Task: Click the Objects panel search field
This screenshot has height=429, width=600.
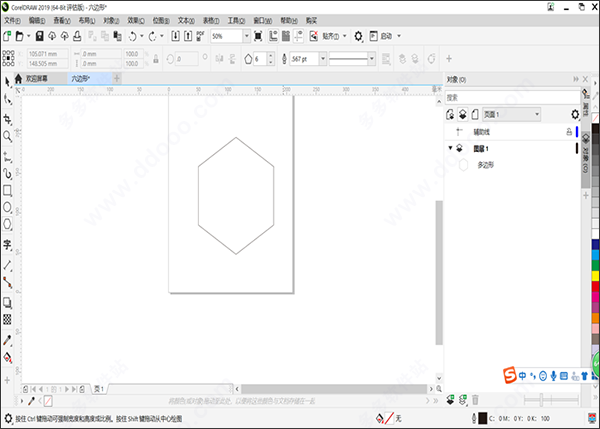Action: (512, 97)
